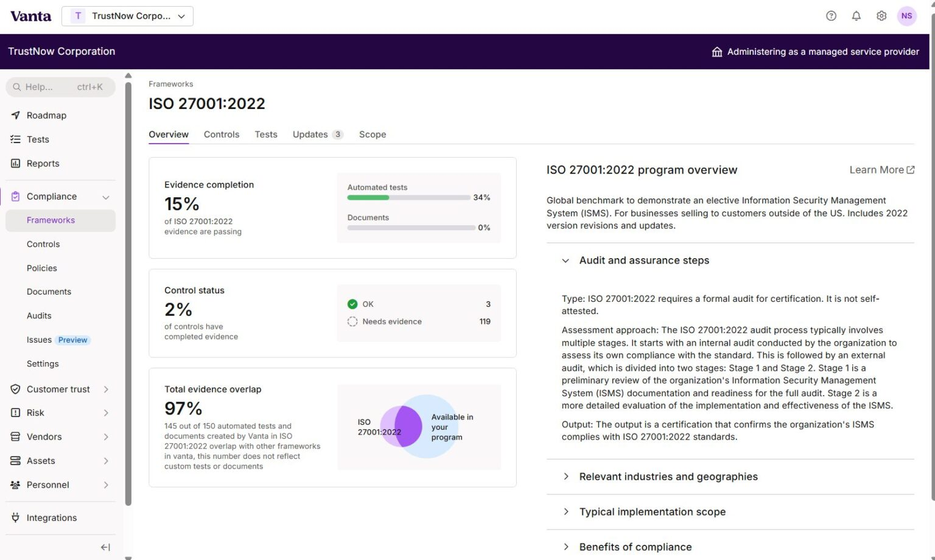Click the Assets server icon
The image size is (935, 560).
(x=16, y=461)
